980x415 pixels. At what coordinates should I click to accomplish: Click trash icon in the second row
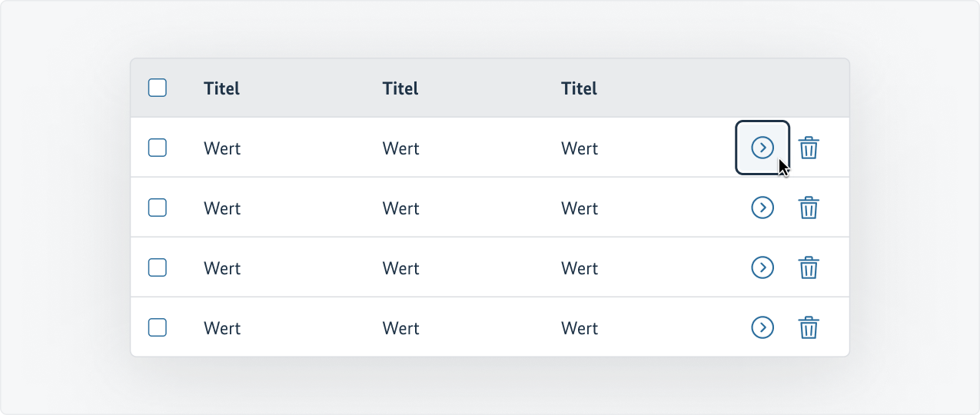tap(809, 207)
